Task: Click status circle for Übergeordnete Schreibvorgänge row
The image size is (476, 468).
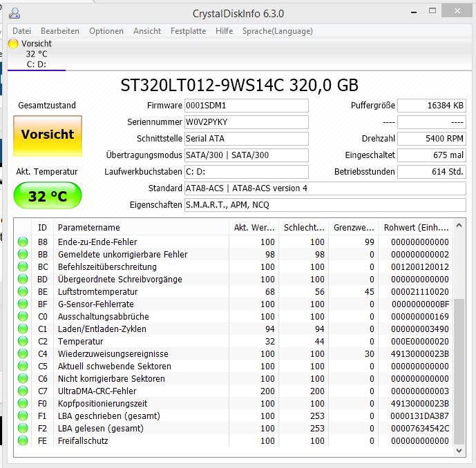Action: point(23,279)
